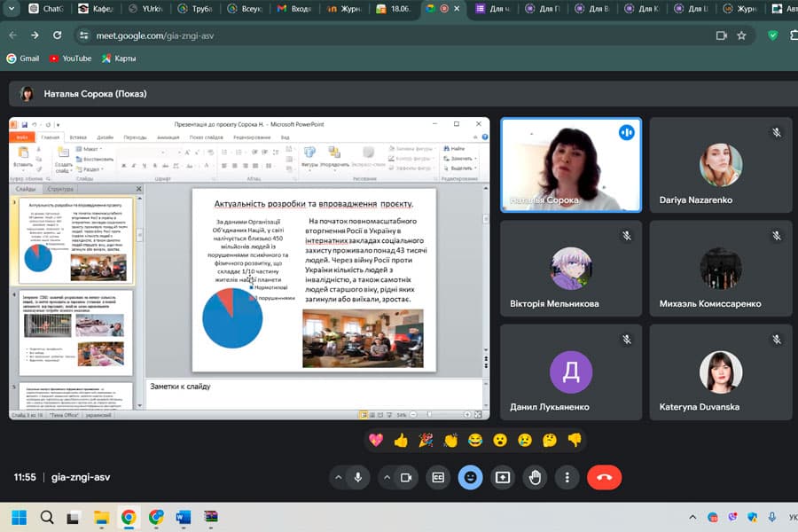Leave the call with red hang-up button
Screen dimensions: 798x532
tap(604, 477)
